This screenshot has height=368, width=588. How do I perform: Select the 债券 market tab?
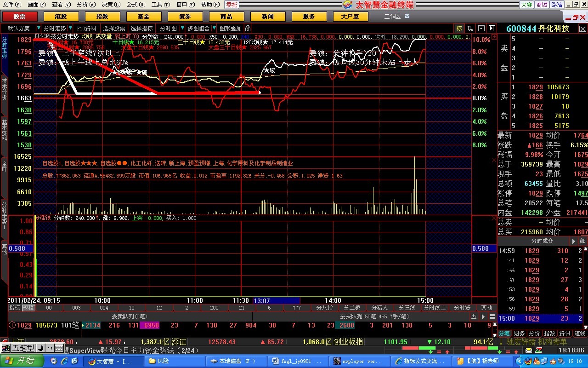pyautogui.click(x=185, y=17)
